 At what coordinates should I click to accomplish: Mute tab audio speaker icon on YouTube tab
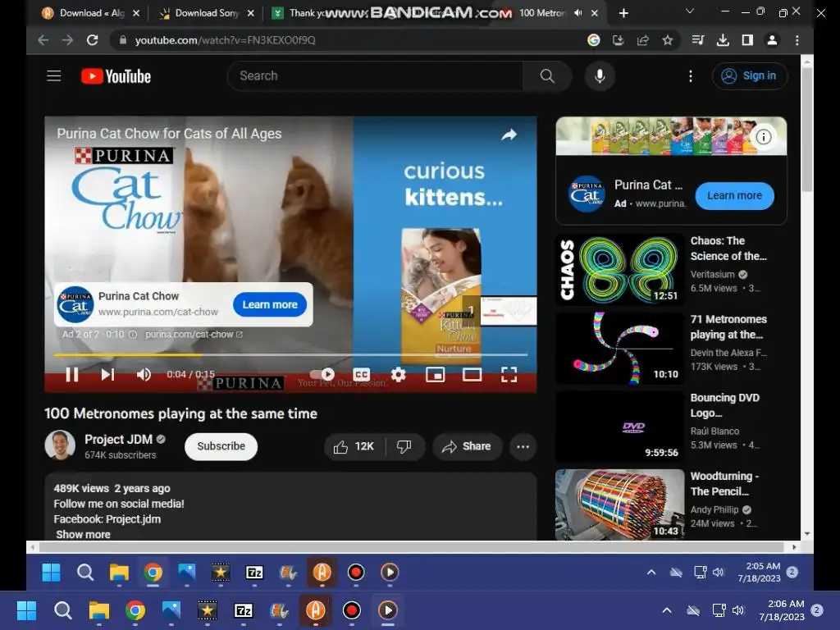pyautogui.click(x=577, y=13)
